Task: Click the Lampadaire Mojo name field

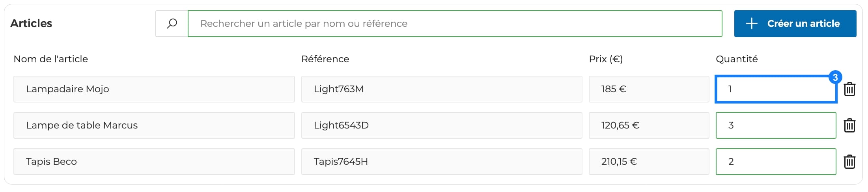Action: tap(154, 89)
